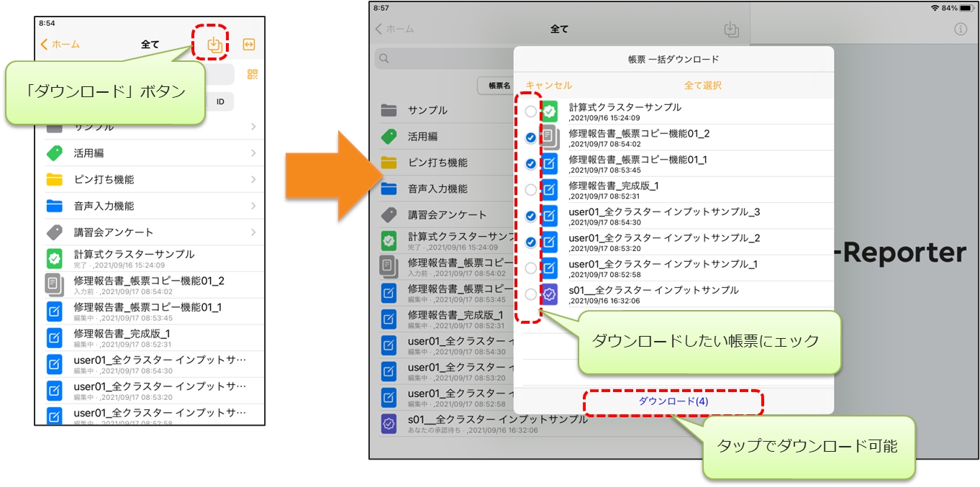Tap copy icon of 帳票コピー機能01_2 in dialog
Screen dimensions: 980x487
(x=550, y=137)
